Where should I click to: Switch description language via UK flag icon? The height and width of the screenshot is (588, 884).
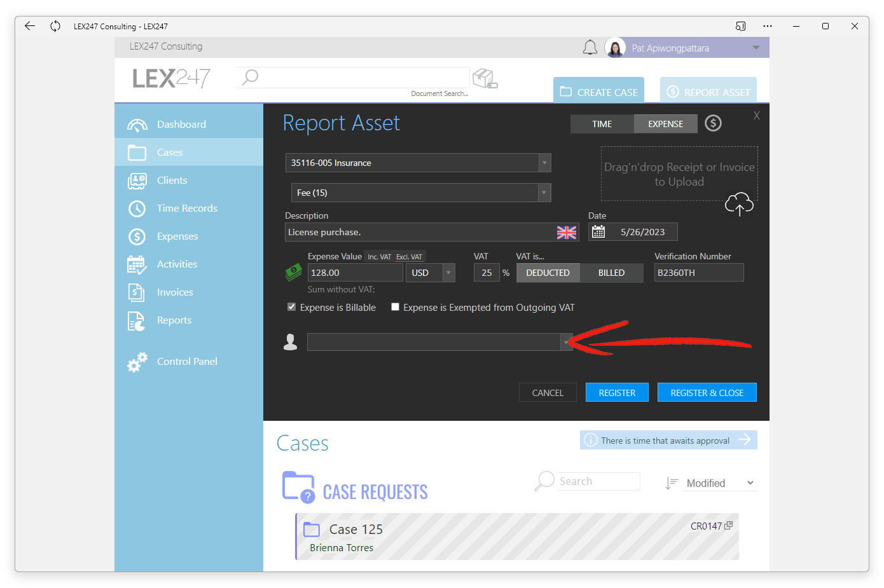coord(567,233)
